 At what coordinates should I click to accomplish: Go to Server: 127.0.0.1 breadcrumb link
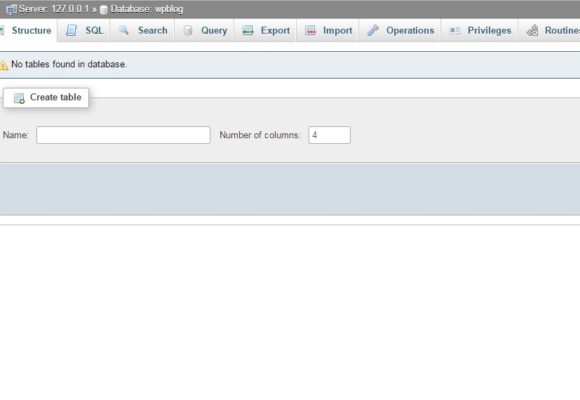click(54, 9)
